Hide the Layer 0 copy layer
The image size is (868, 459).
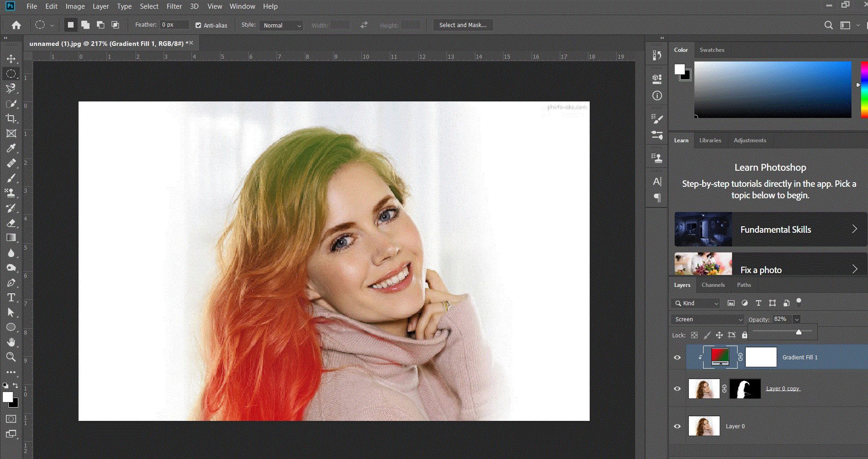point(677,388)
